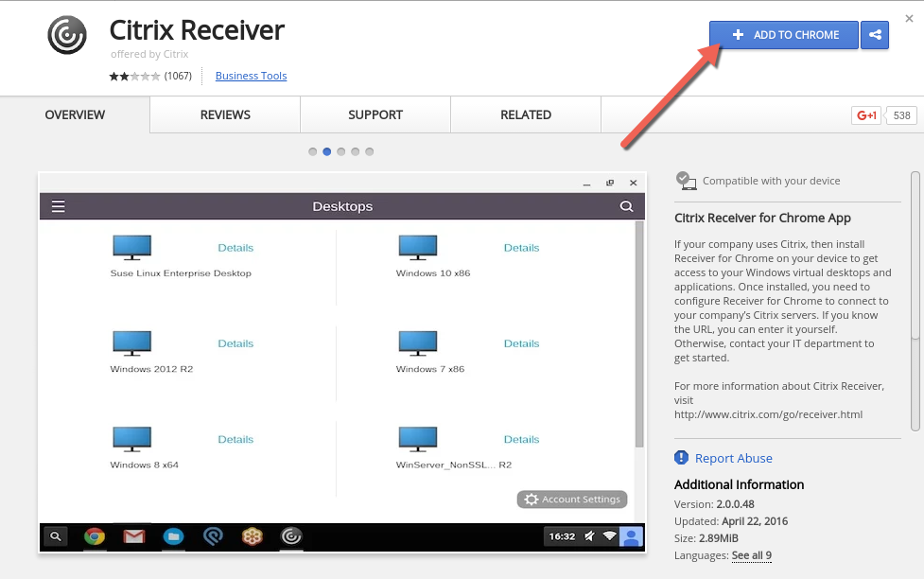Click Add to Chrome button

784,35
